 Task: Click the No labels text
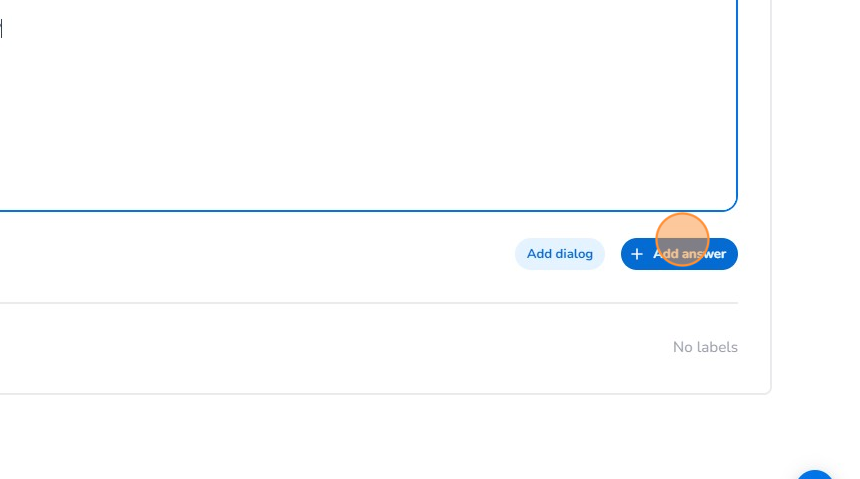pyautogui.click(x=705, y=347)
